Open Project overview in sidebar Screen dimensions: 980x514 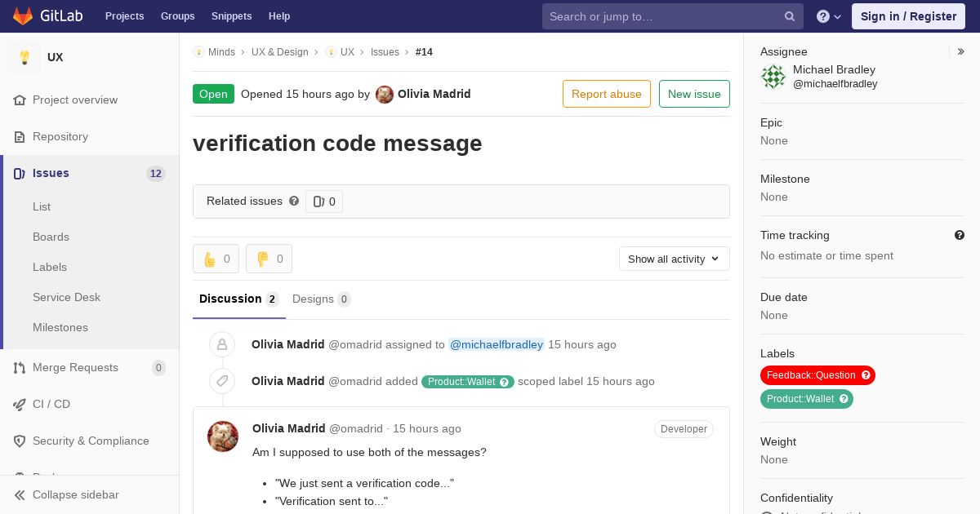[x=75, y=100]
